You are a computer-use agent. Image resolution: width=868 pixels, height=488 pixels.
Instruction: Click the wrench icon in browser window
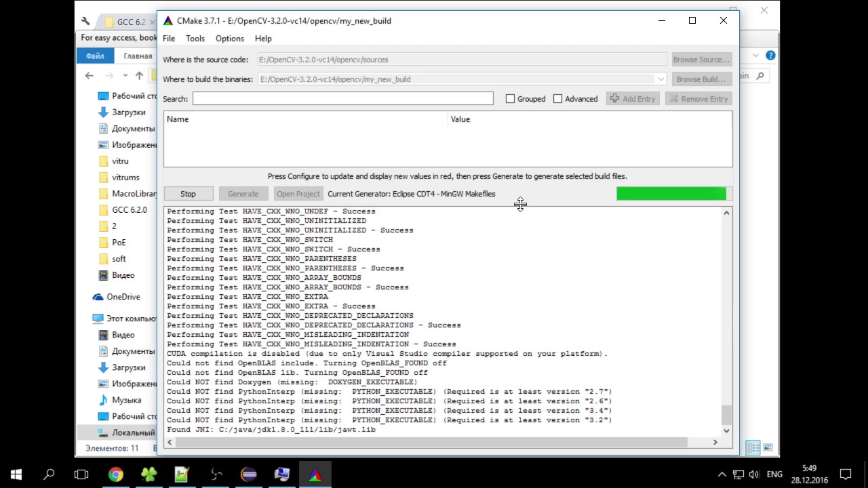pyautogui.click(x=85, y=22)
